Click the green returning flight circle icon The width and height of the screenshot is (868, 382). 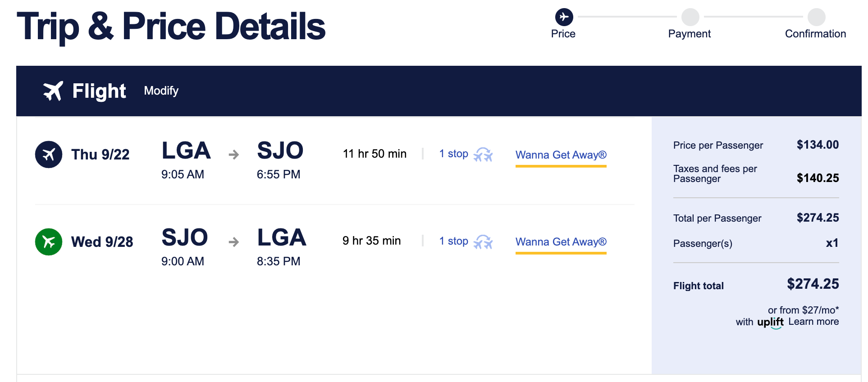tap(49, 242)
